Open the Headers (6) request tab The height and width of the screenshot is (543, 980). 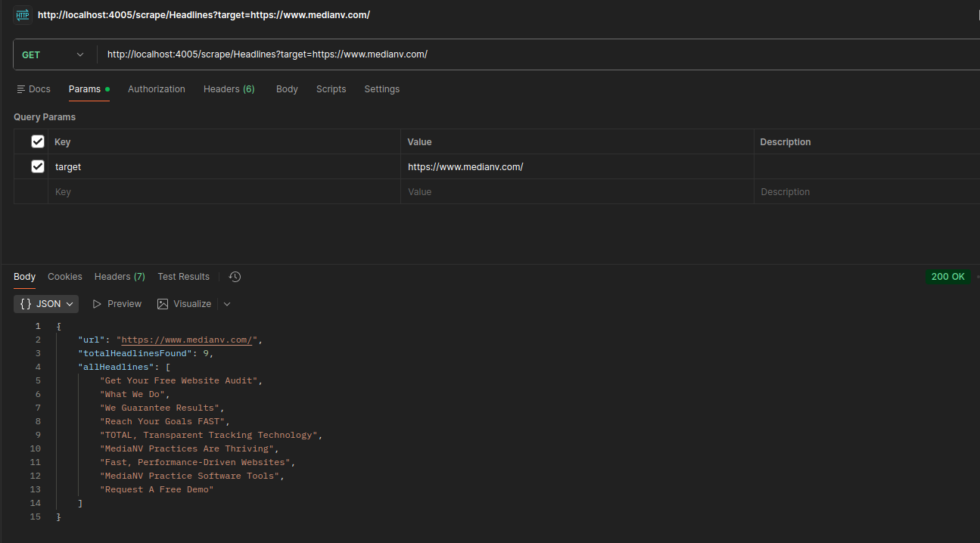(229, 89)
